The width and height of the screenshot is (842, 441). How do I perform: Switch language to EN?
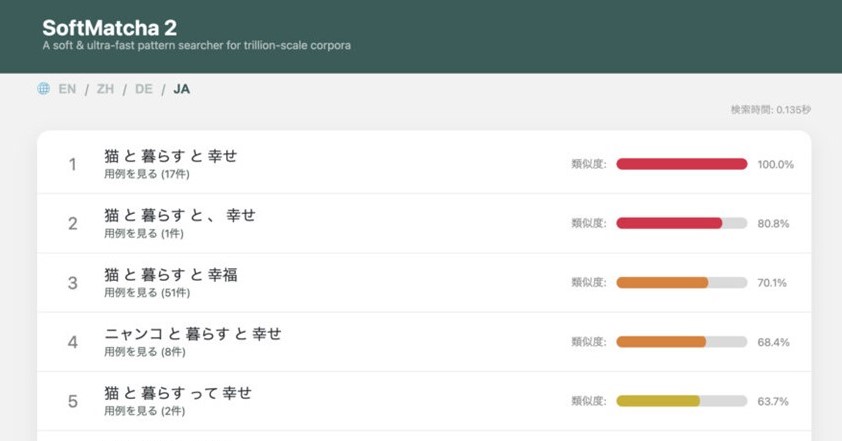click(67, 89)
